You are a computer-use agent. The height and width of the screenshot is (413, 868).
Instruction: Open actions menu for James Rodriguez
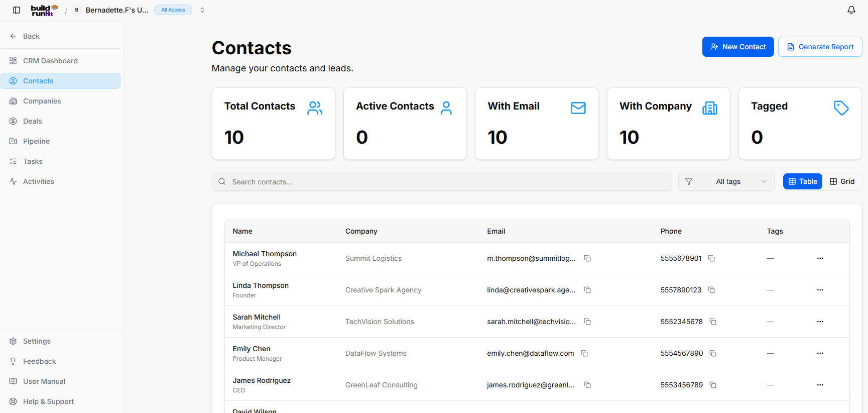[820, 385]
